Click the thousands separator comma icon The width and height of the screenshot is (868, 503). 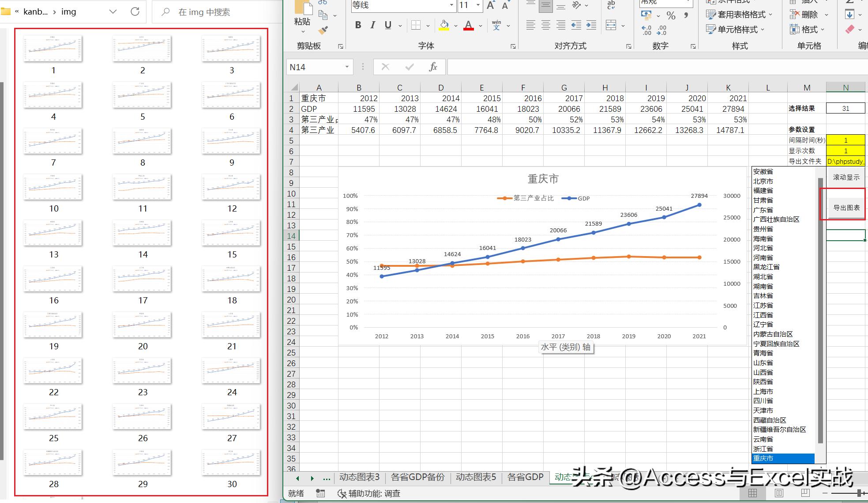(x=685, y=16)
